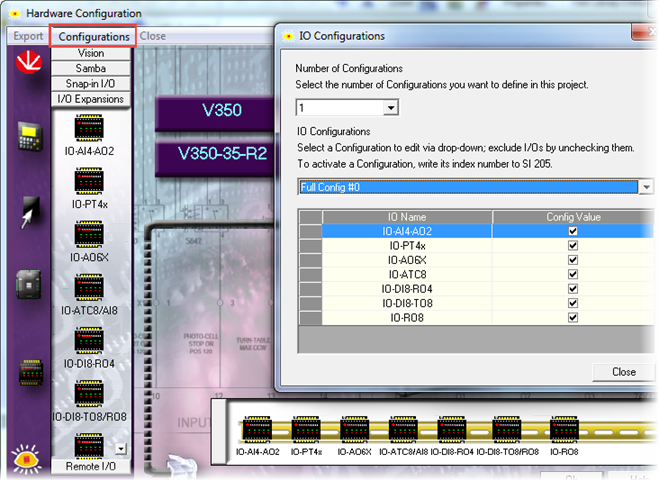Select the I/O expansion module sidebar icon
Viewport: 659px width, 481px height.
click(x=31, y=372)
